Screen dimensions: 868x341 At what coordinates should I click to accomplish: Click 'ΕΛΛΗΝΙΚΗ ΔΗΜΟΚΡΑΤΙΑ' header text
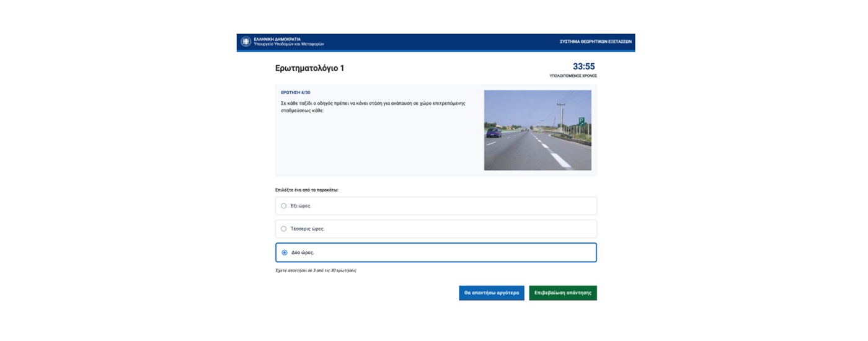tap(277, 39)
